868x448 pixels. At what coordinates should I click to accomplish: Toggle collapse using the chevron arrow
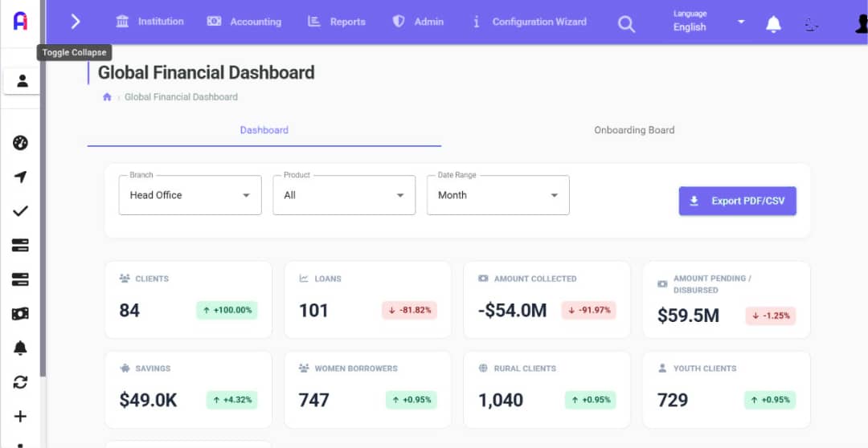coord(76,22)
